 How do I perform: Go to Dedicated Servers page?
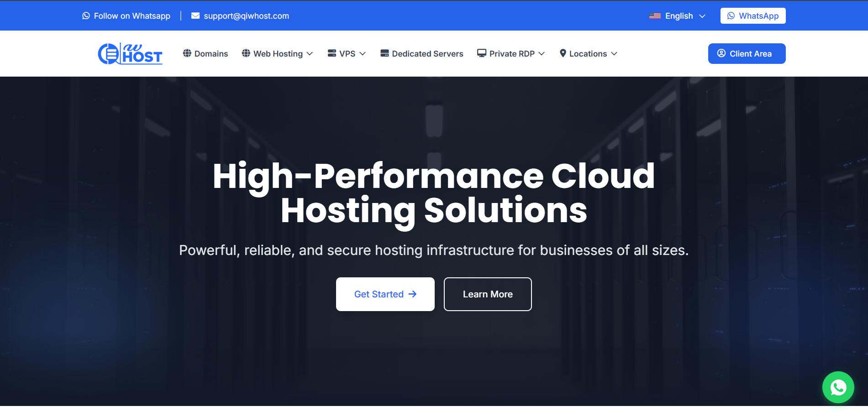tap(422, 54)
